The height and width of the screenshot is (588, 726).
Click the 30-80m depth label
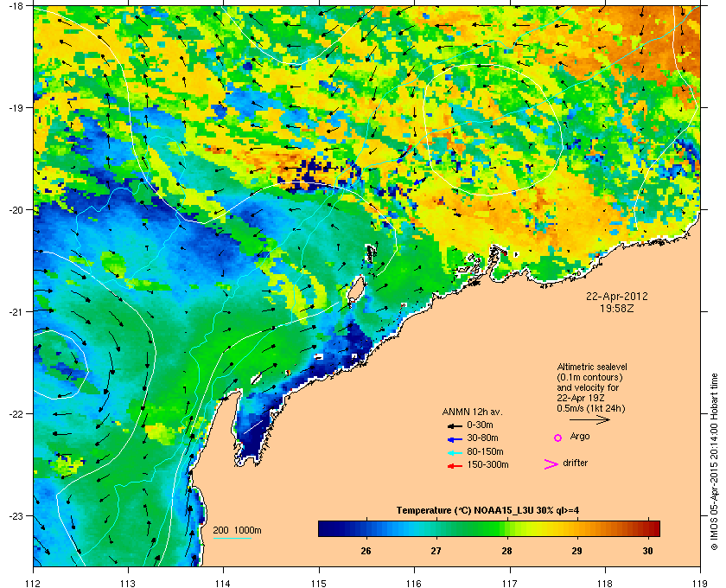482,438
